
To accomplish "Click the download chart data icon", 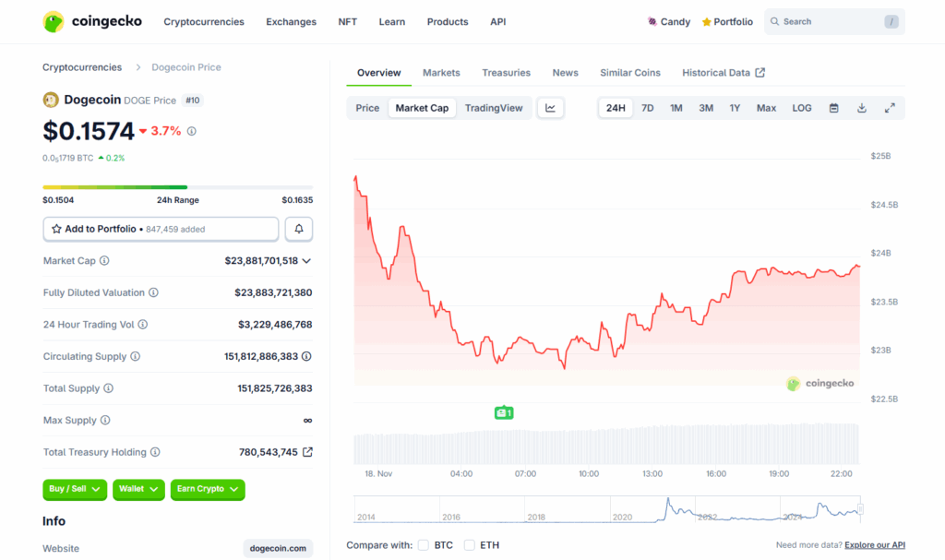I will pos(861,108).
